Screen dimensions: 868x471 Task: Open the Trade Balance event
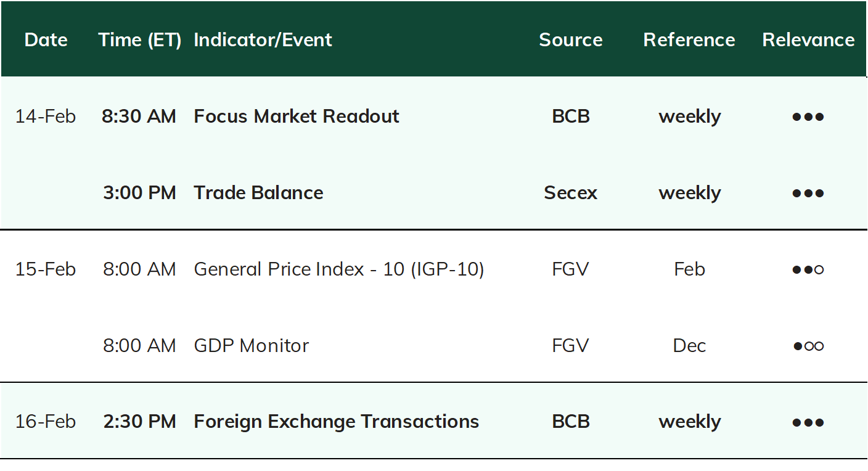pyautogui.click(x=258, y=192)
